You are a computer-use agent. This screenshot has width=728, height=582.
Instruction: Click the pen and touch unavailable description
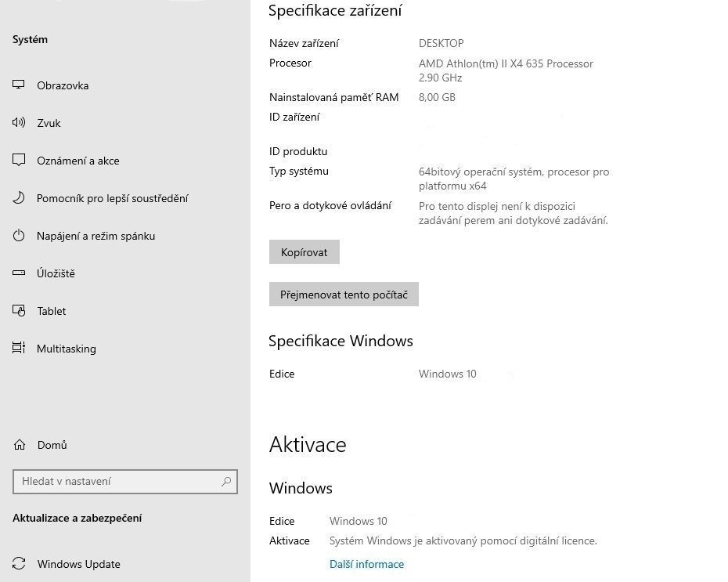(513, 213)
